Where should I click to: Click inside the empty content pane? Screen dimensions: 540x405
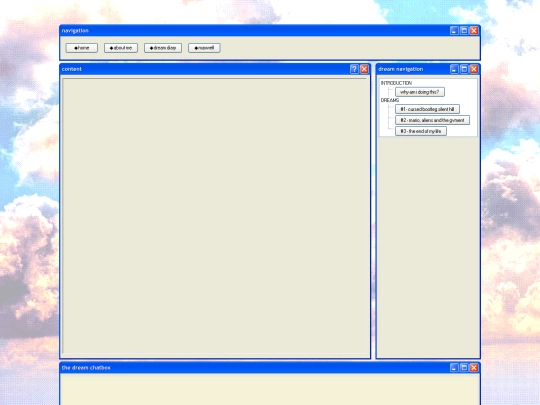coord(215,216)
